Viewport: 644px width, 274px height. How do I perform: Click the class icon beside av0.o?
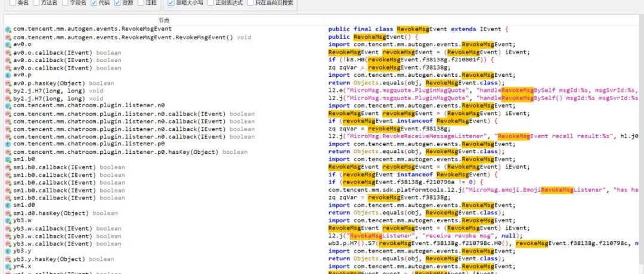pyautogui.click(x=8, y=45)
